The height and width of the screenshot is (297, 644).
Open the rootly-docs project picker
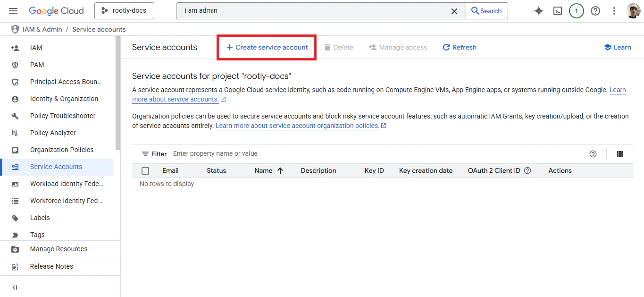coord(124,10)
